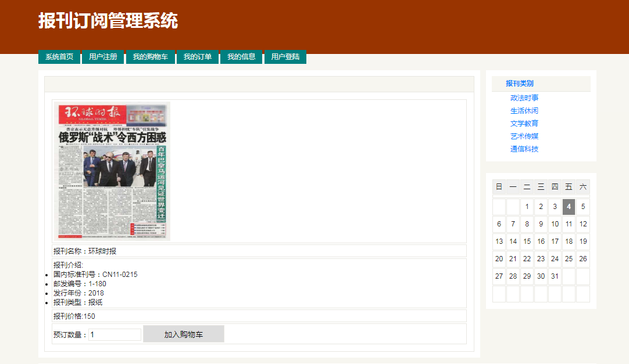Screen dimensions: 629x364
Task: Select day 1 in the calendar
Action: pyautogui.click(x=527, y=207)
